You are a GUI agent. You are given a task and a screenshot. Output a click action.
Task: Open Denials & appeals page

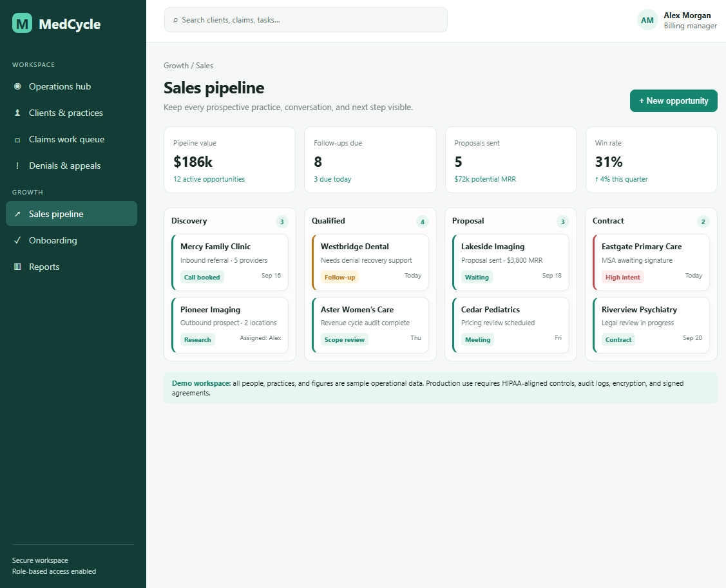[72, 166]
